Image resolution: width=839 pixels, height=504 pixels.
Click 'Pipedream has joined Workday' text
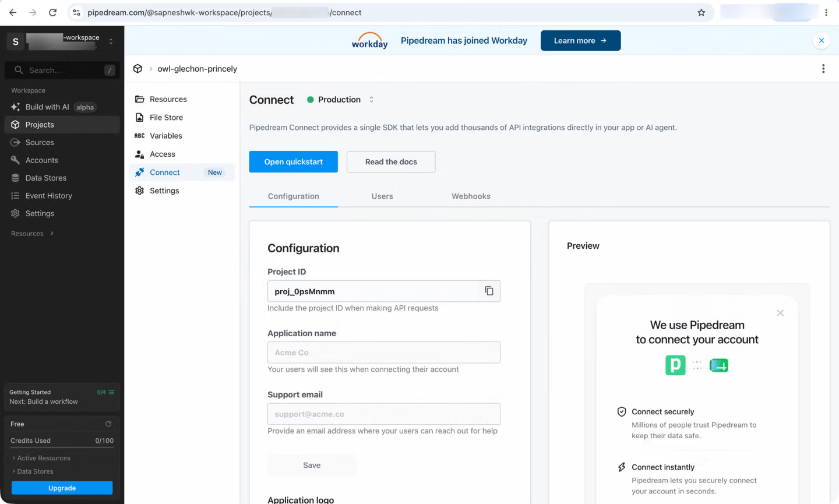point(464,41)
